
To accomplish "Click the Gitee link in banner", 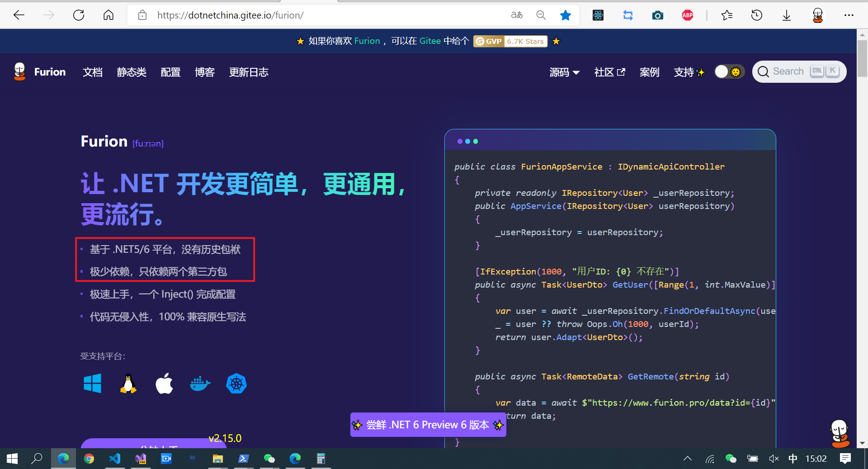I will pos(430,41).
